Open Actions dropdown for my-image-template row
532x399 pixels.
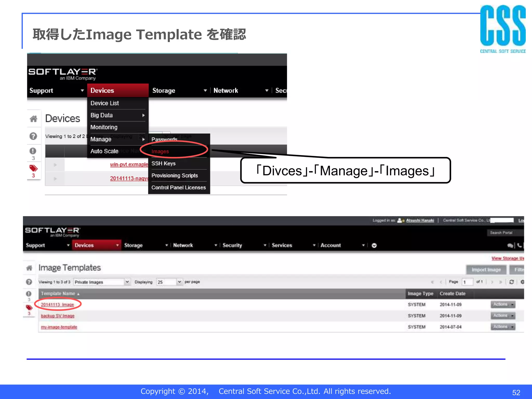[x=503, y=327]
